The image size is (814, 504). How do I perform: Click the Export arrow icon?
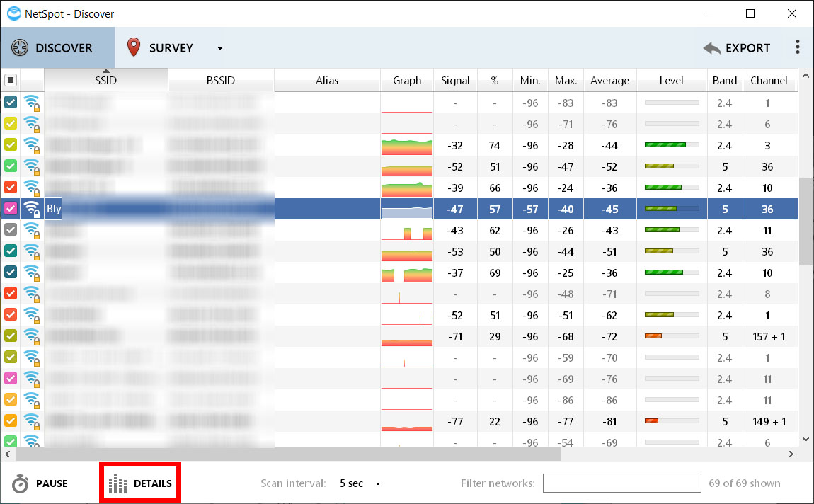pyautogui.click(x=712, y=48)
